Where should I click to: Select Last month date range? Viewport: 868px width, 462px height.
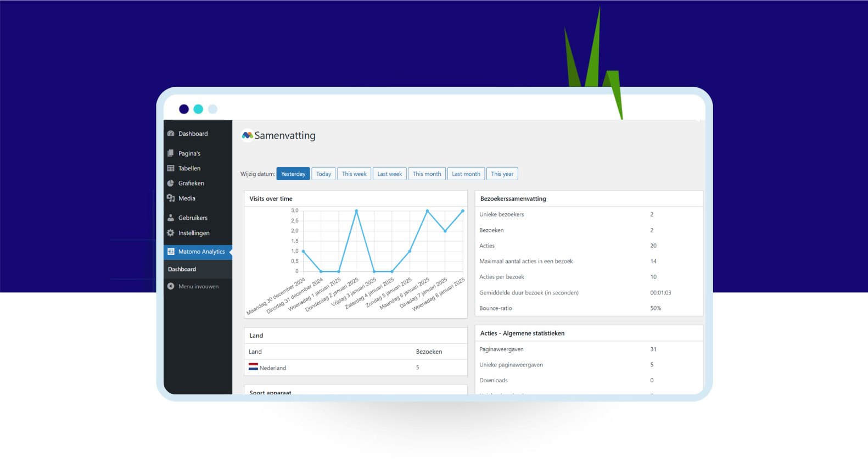point(466,174)
